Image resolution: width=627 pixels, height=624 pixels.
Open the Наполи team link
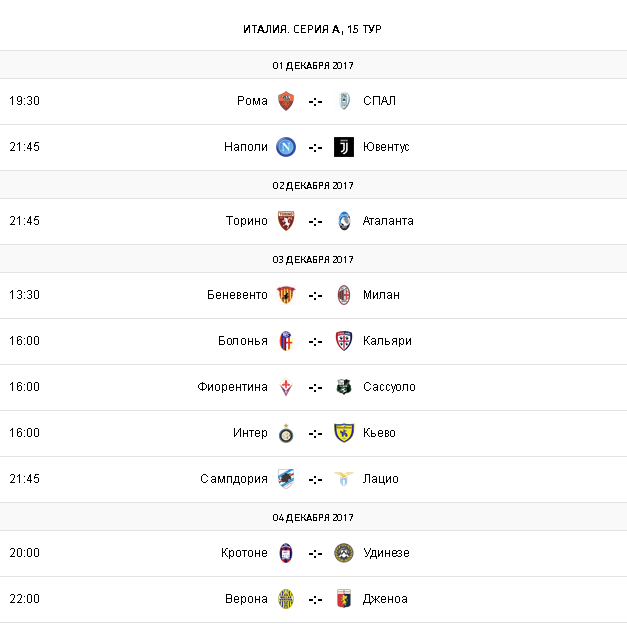click(246, 147)
